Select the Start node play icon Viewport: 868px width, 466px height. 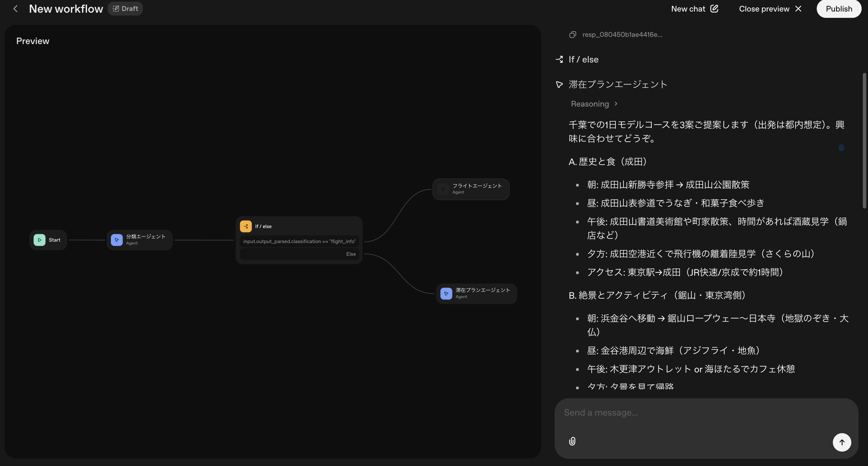(39, 240)
